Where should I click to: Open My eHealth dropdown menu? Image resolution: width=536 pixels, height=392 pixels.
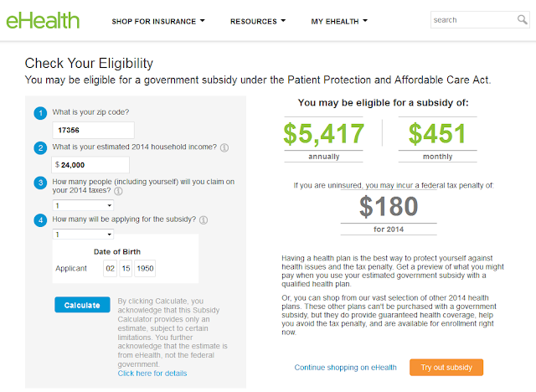[x=339, y=21]
